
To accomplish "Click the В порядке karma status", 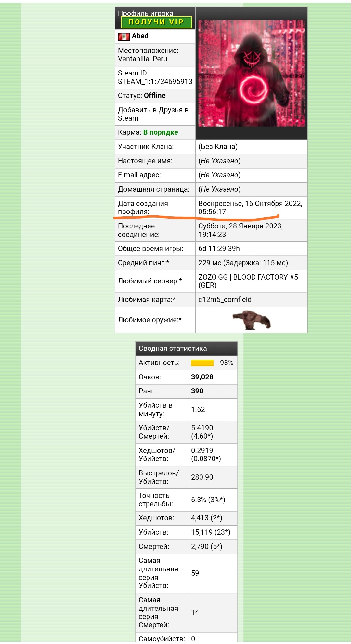I will 161,132.
